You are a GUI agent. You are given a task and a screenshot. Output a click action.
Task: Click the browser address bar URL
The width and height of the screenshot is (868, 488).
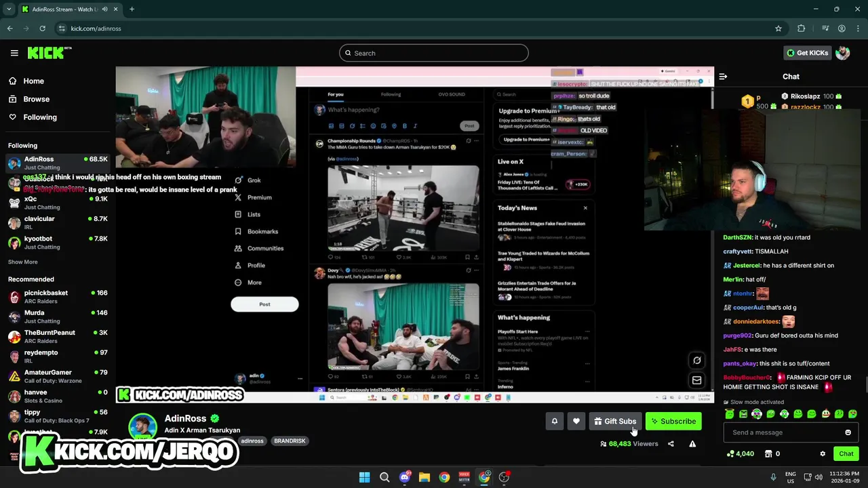96,28
